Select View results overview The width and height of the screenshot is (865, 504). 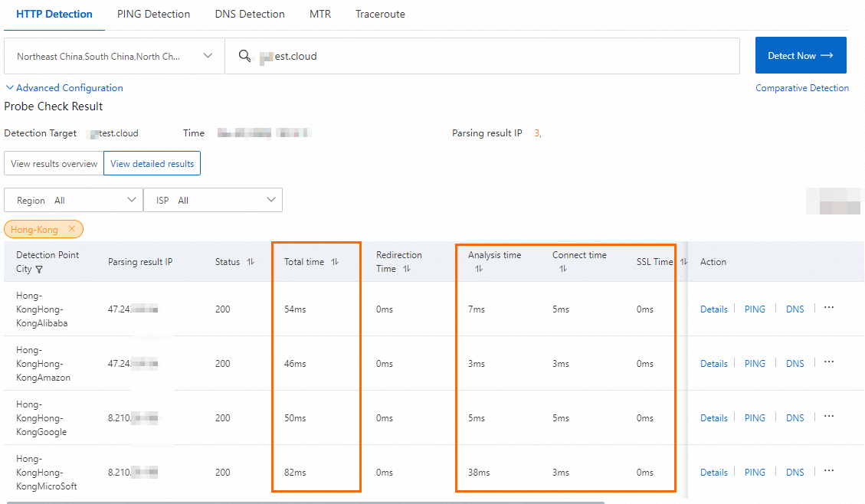(x=54, y=164)
